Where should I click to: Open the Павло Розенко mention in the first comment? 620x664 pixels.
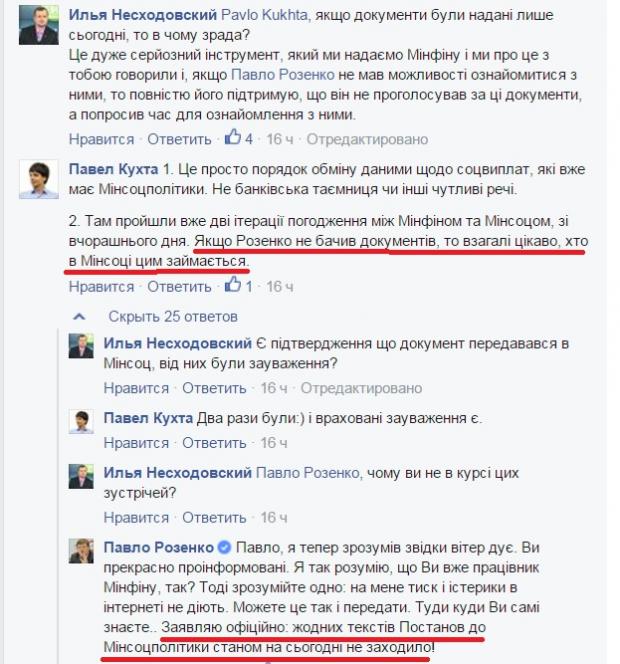point(282,75)
